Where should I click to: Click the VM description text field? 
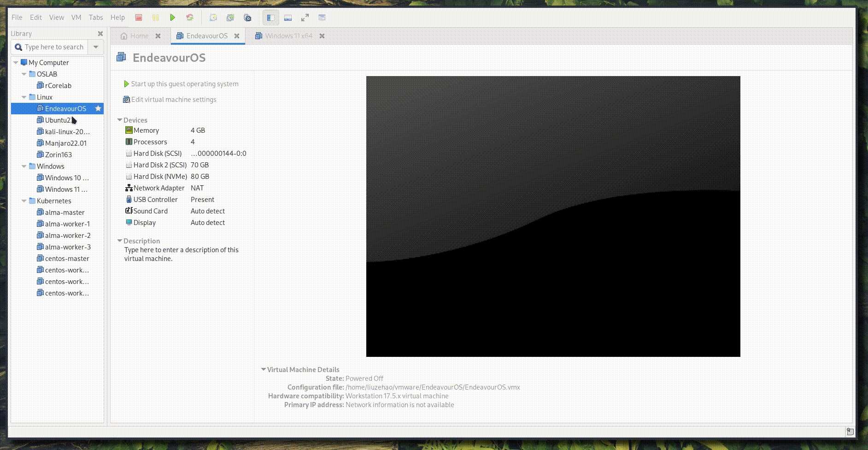182,254
